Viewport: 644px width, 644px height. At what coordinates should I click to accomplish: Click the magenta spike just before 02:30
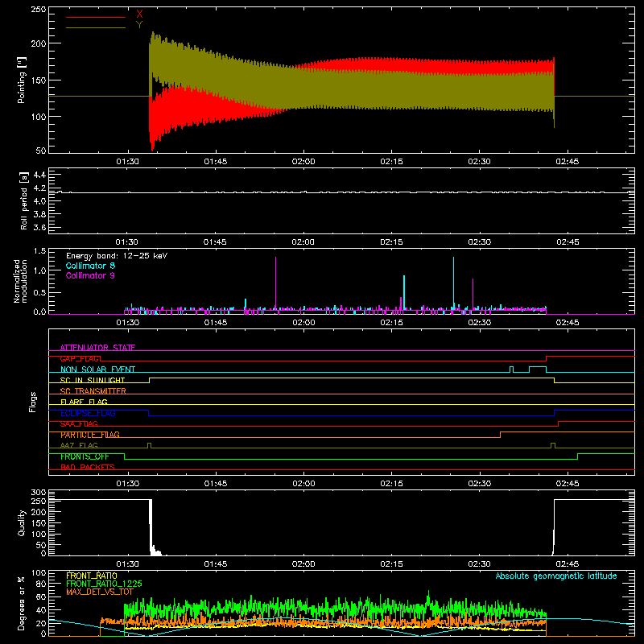pos(473,294)
